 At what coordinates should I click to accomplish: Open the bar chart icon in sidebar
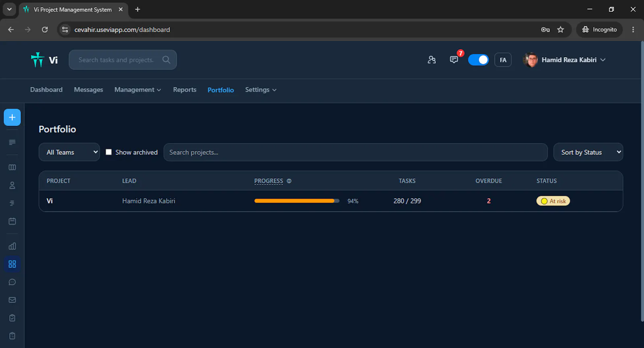[x=12, y=246]
